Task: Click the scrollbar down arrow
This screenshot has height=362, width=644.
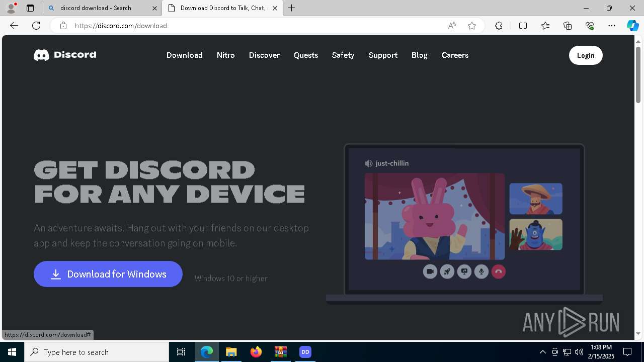Action: pos(638,334)
